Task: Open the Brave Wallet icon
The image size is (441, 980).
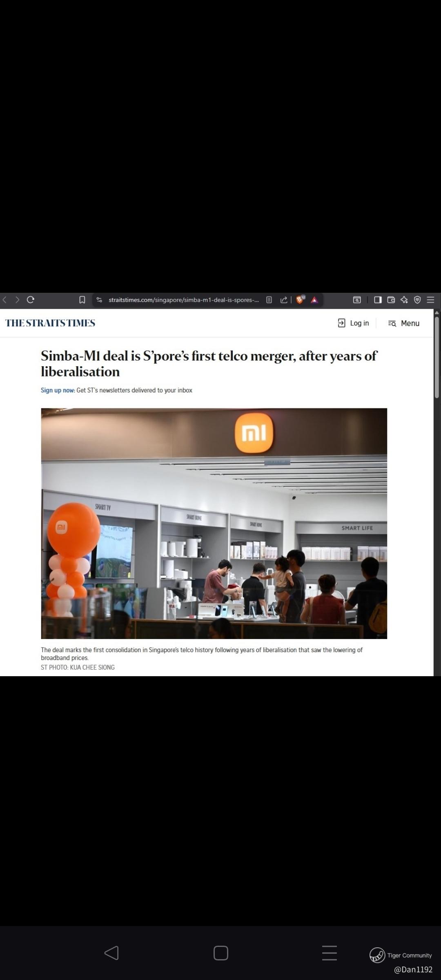Action: (x=391, y=300)
